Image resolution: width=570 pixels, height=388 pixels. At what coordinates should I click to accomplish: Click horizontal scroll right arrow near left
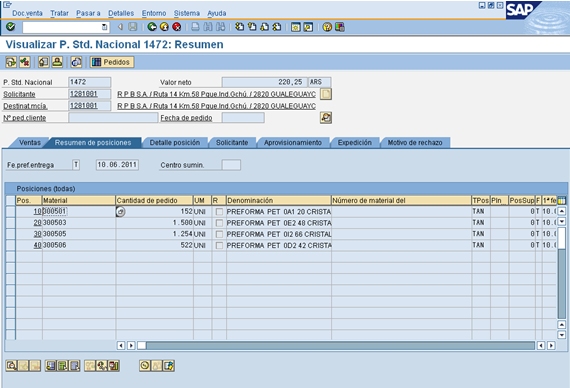pyautogui.click(x=131, y=345)
